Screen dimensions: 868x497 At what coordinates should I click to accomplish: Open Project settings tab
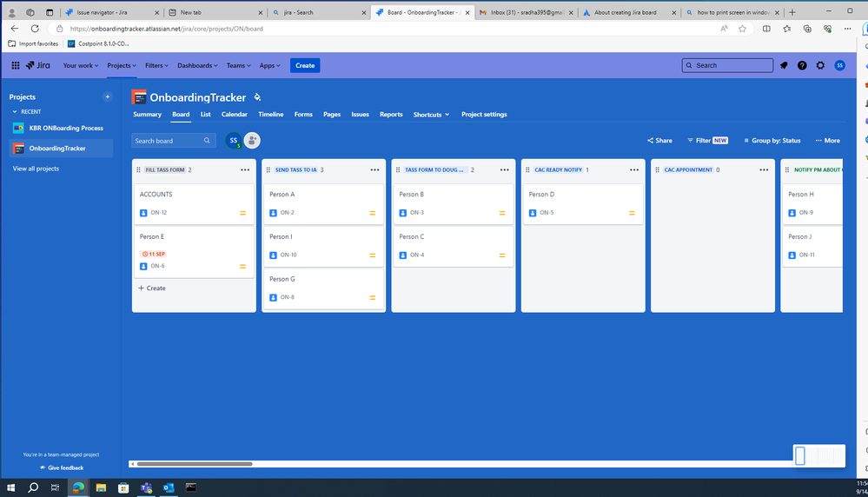coord(484,115)
